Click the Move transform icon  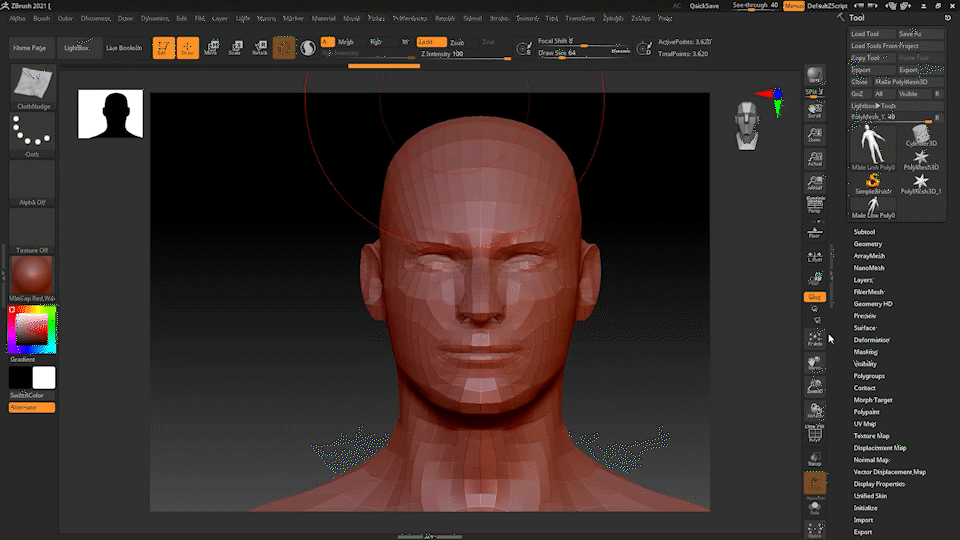(211, 47)
